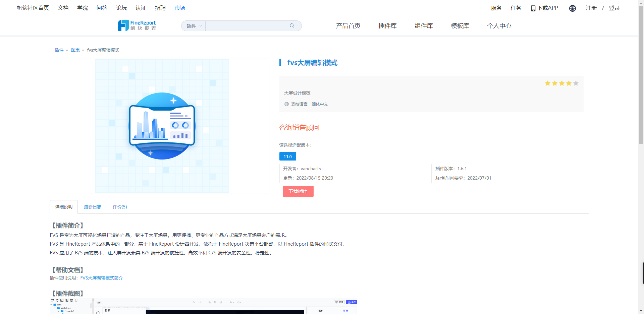
Task: Click the search magnifier icon
Action: pyautogui.click(x=292, y=26)
